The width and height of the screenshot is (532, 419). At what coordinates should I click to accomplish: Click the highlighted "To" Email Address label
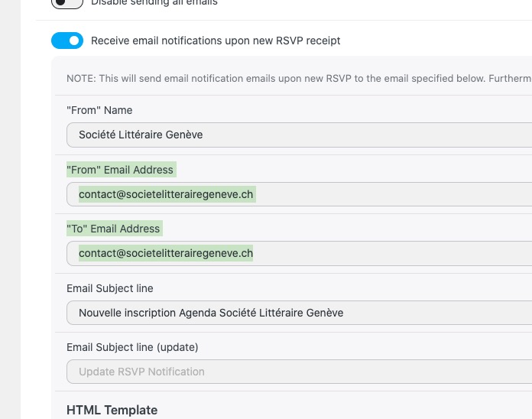114,229
